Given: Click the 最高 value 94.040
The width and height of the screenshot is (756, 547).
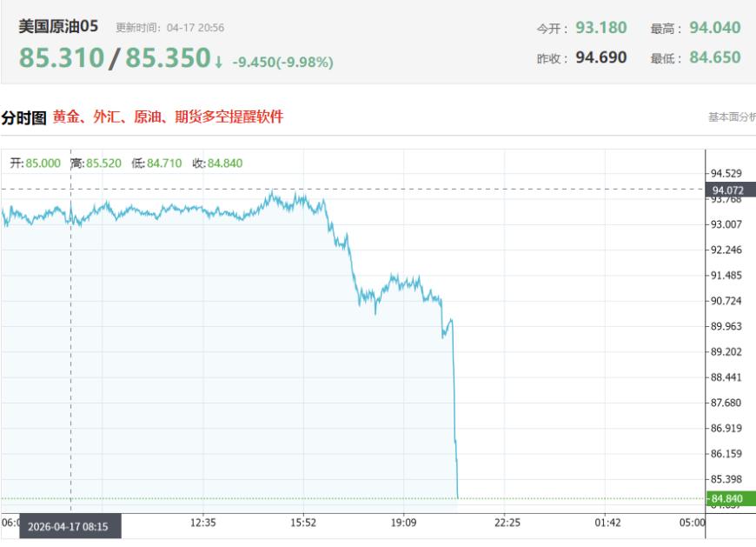Looking at the screenshot, I should point(714,28).
